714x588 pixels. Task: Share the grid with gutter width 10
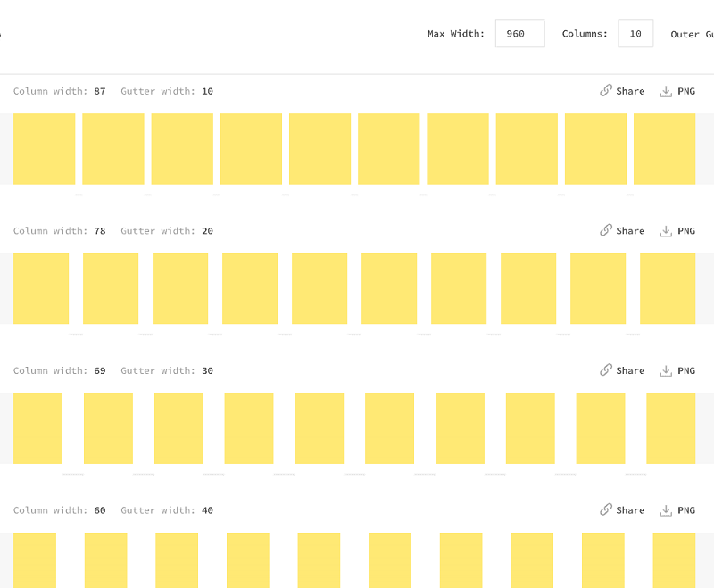(622, 91)
